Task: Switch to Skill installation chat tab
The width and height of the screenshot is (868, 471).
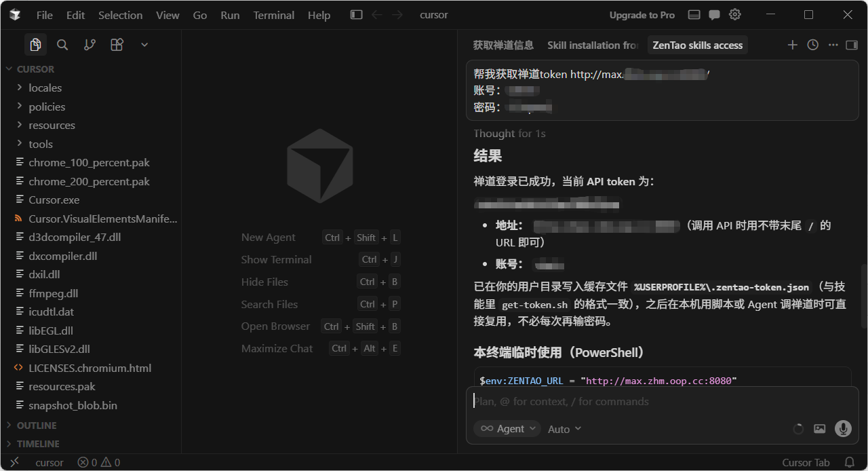Action: [593, 45]
